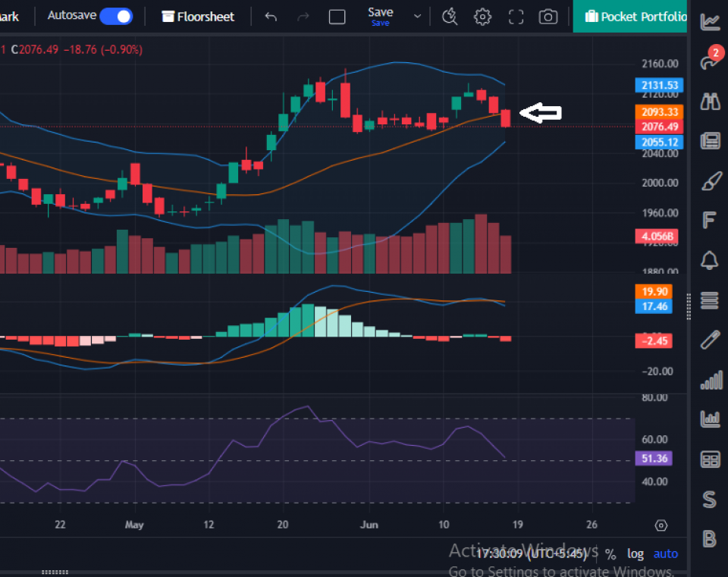Open the grid layout sidebar icon
This screenshot has height=577, width=728.
711,459
